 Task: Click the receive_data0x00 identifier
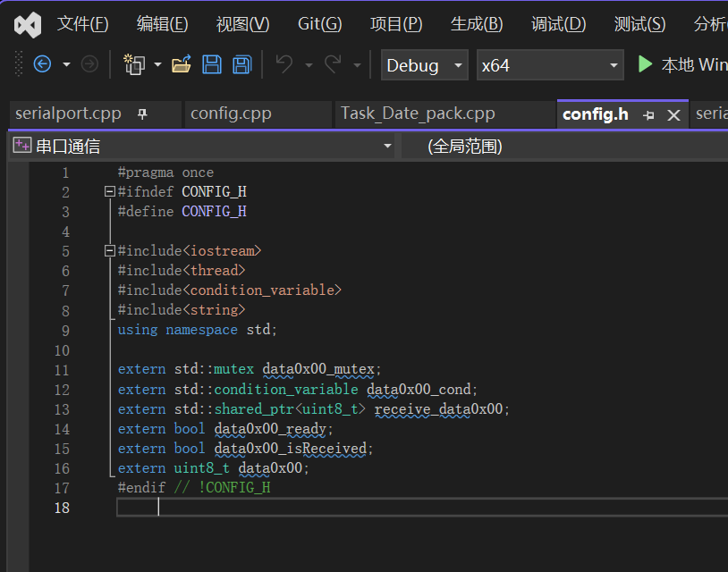[x=439, y=409]
